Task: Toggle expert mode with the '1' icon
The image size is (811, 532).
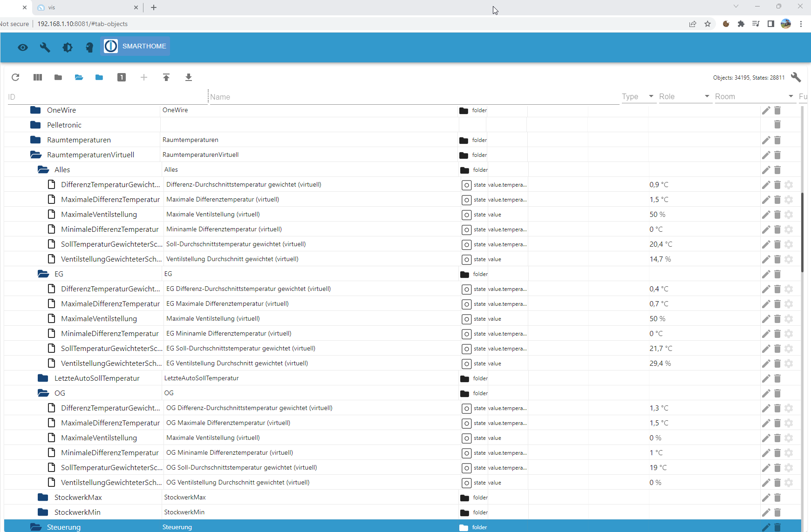Action: pyautogui.click(x=121, y=77)
